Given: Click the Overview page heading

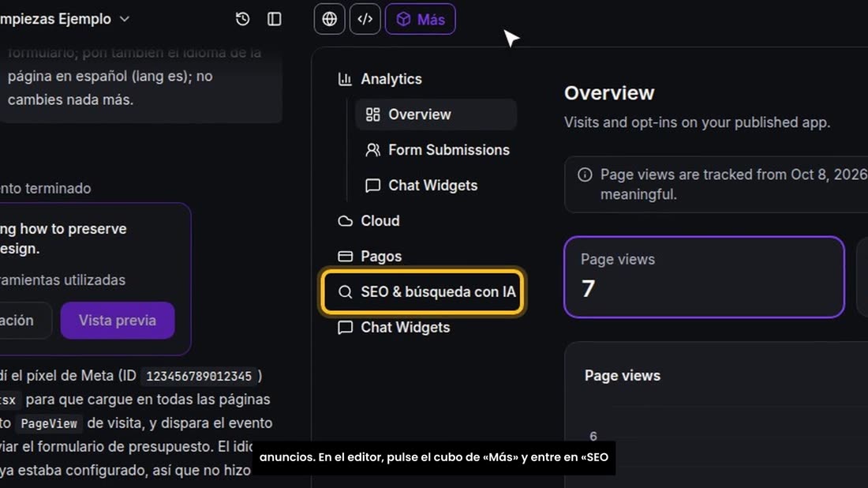Looking at the screenshot, I should [x=609, y=93].
